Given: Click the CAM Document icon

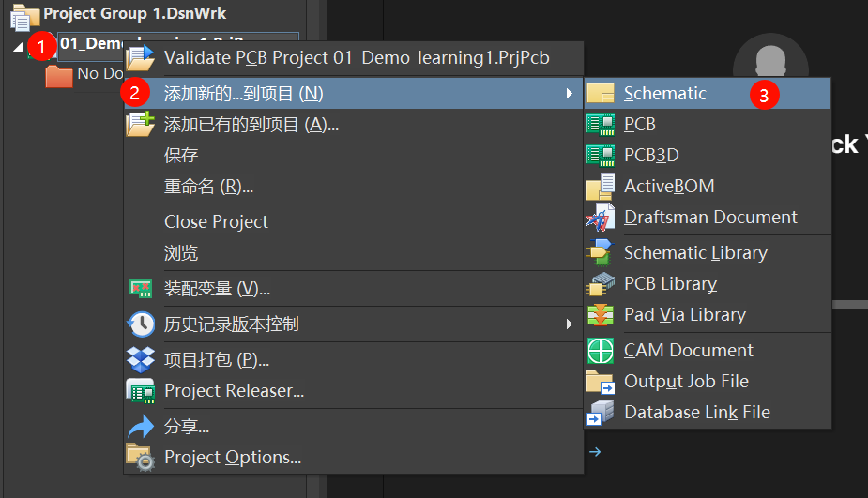Looking at the screenshot, I should (x=600, y=351).
